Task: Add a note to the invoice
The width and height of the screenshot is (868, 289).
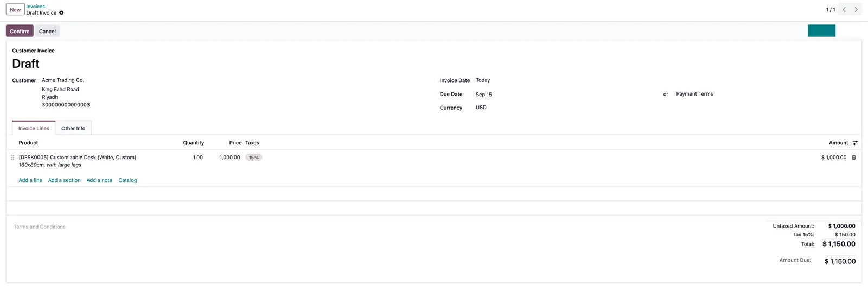Action: [99, 180]
